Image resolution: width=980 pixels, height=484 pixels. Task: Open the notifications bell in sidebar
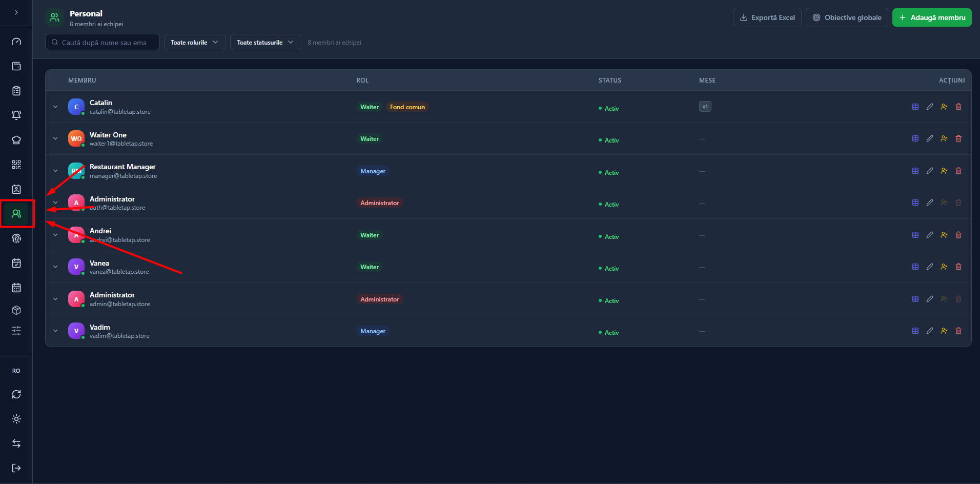[16, 115]
